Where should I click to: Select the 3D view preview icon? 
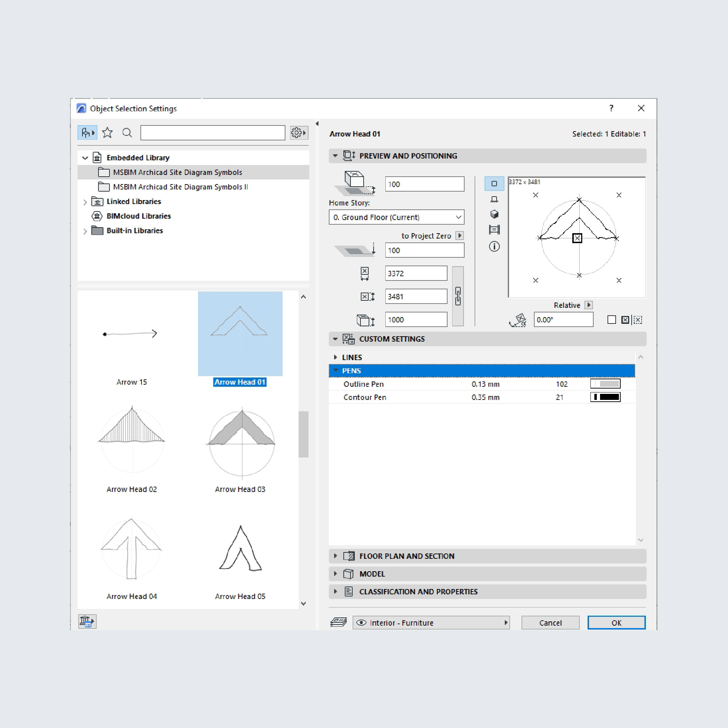click(494, 214)
